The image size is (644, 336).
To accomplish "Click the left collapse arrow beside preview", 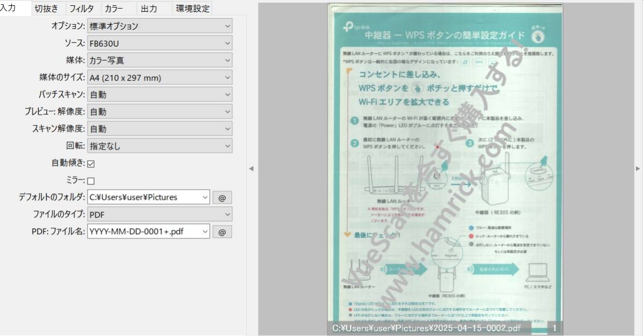I will 251,168.
